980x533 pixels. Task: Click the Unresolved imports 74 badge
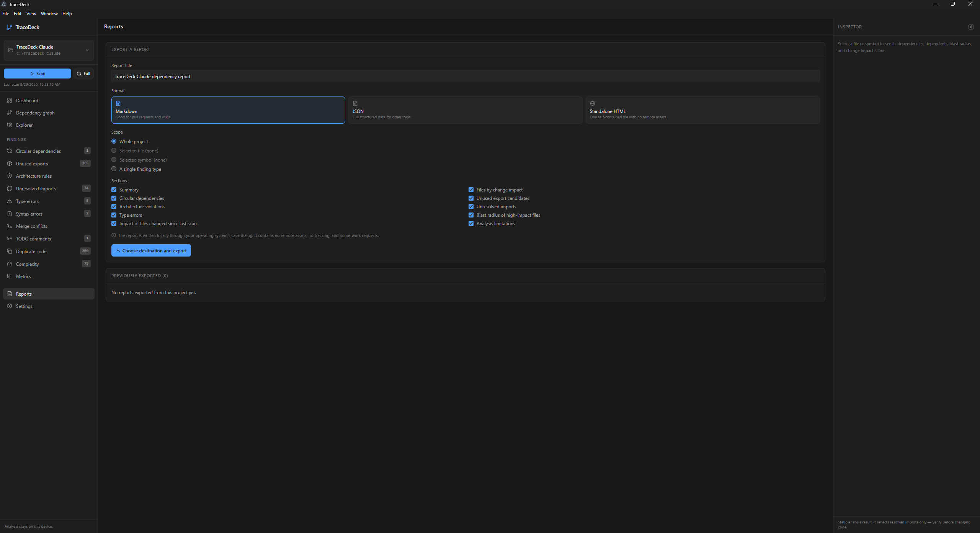pyautogui.click(x=86, y=188)
